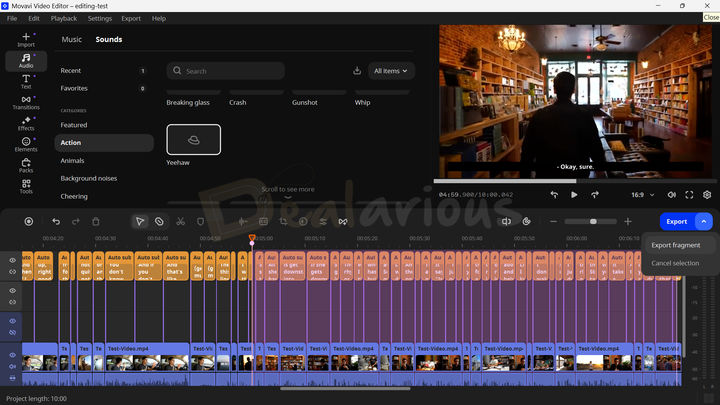Click the download sounds icon

click(357, 71)
